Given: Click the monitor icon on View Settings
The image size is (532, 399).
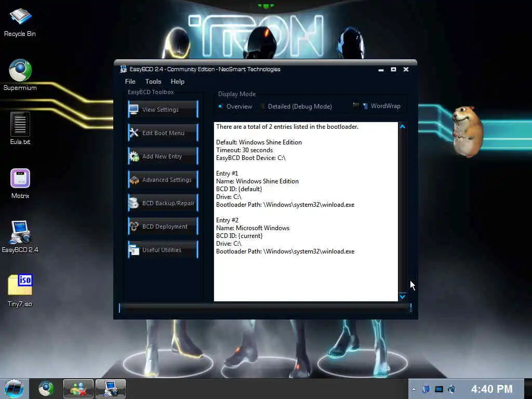Looking at the screenshot, I should point(134,109).
